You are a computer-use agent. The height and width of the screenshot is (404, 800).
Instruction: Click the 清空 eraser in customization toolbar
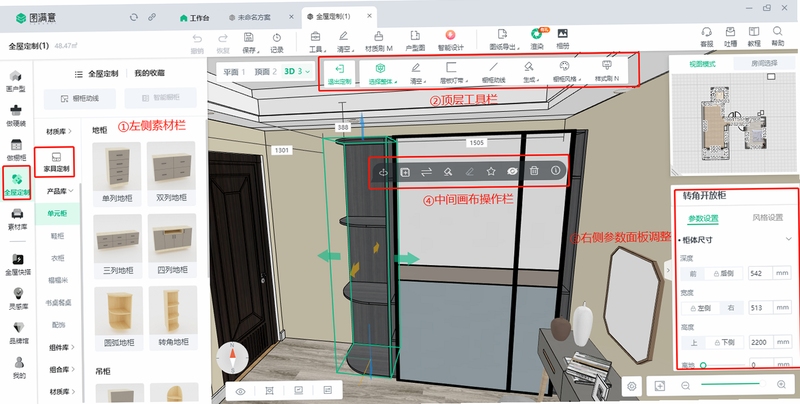(x=416, y=68)
